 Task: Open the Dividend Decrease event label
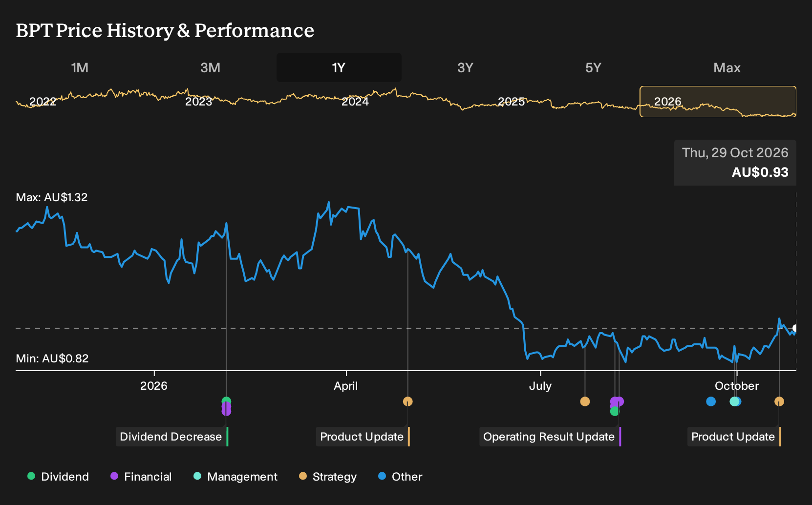(172, 437)
